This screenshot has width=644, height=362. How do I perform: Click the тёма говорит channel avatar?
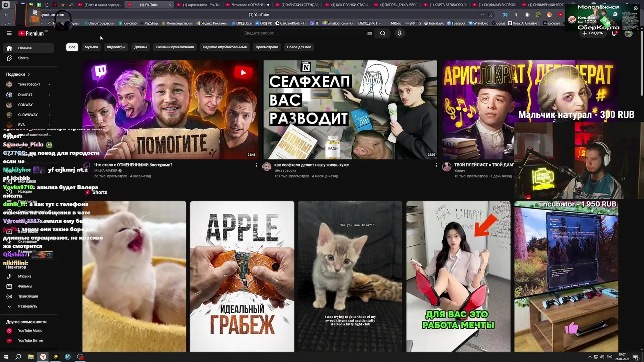coord(267,167)
